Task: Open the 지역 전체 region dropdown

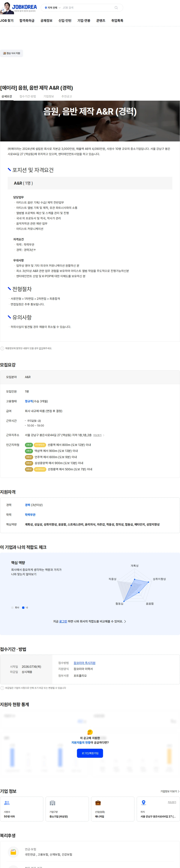Action: tap(53, 8)
